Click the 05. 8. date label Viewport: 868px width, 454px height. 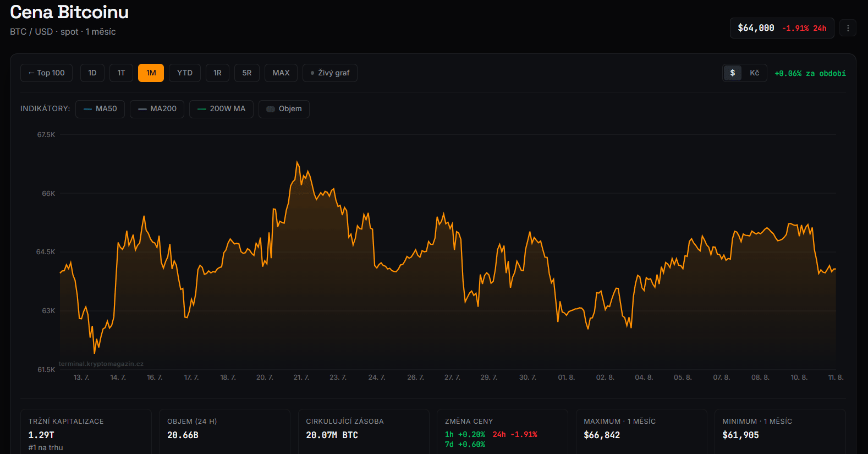(x=683, y=378)
